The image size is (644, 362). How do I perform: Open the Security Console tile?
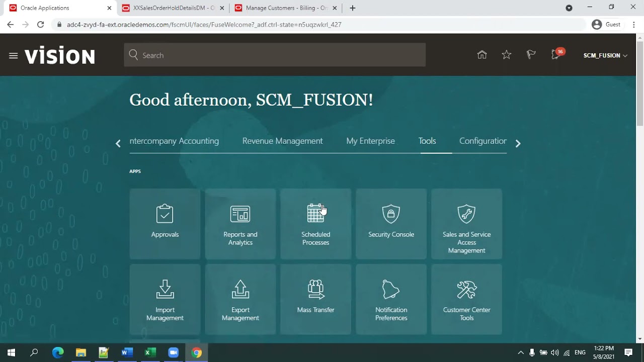[391, 224]
